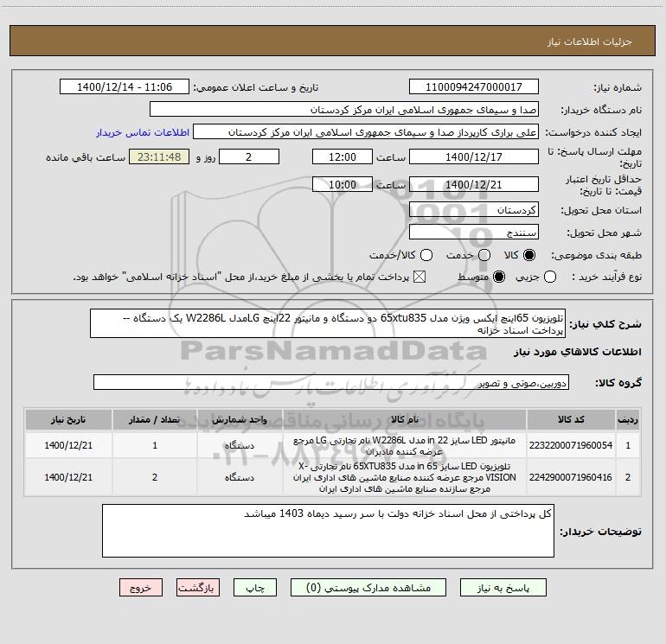666x644 pixels.
Task: Click the واحد شمارش column header
Action: pos(240,419)
